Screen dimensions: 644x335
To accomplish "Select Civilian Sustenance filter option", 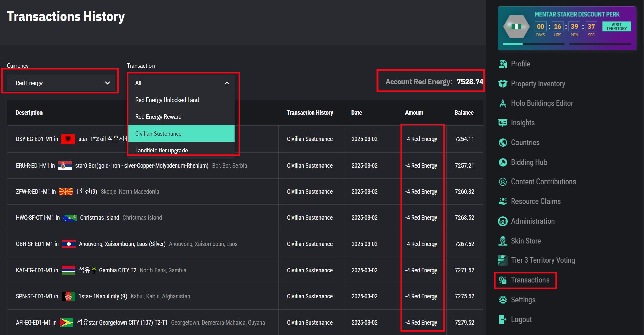I will (181, 134).
